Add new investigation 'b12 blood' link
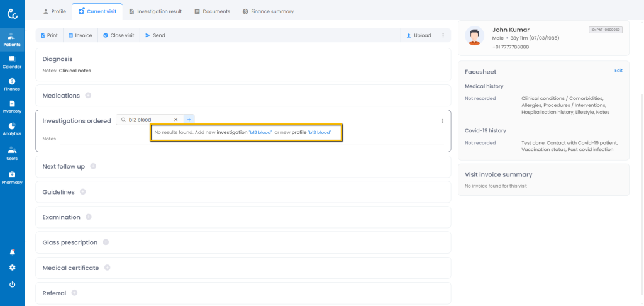This screenshot has width=644, height=306. 260,133
